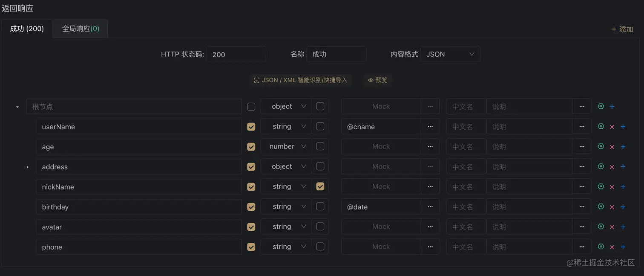Open the 内容格式 JSON dropdown
644x276 pixels.
[450, 54]
